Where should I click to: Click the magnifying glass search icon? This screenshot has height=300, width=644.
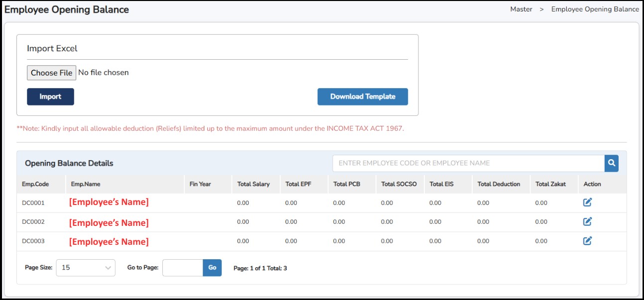pos(611,163)
